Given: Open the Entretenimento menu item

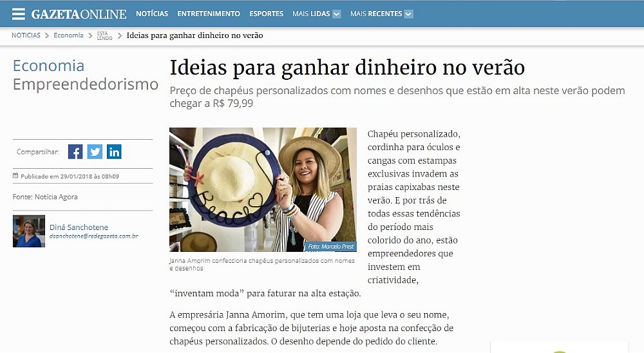Looking at the screenshot, I should tap(209, 14).
